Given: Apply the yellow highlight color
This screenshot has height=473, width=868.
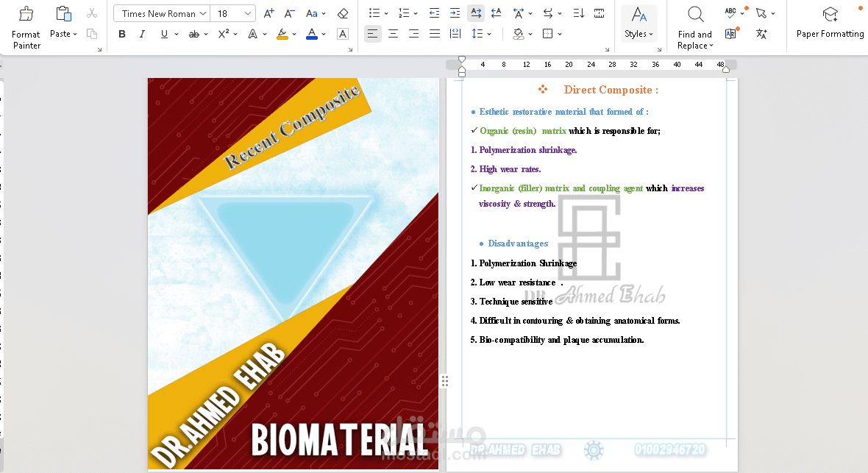Looking at the screenshot, I should pos(282,34).
